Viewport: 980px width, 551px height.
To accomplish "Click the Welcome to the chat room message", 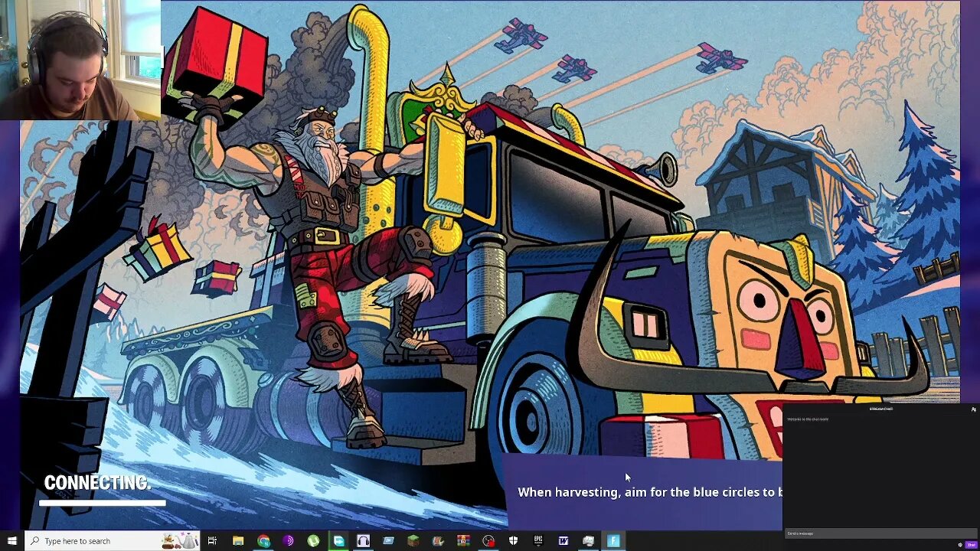I will (808, 419).
